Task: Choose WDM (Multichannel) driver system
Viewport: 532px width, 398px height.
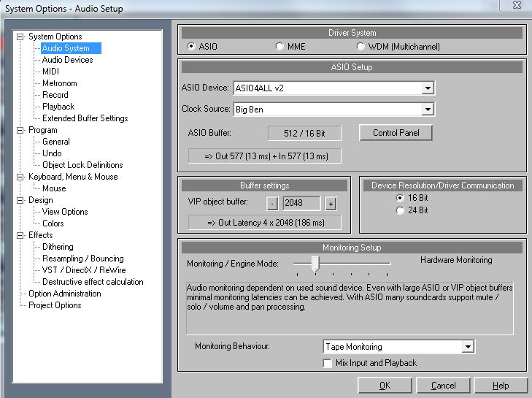Action: (x=361, y=46)
